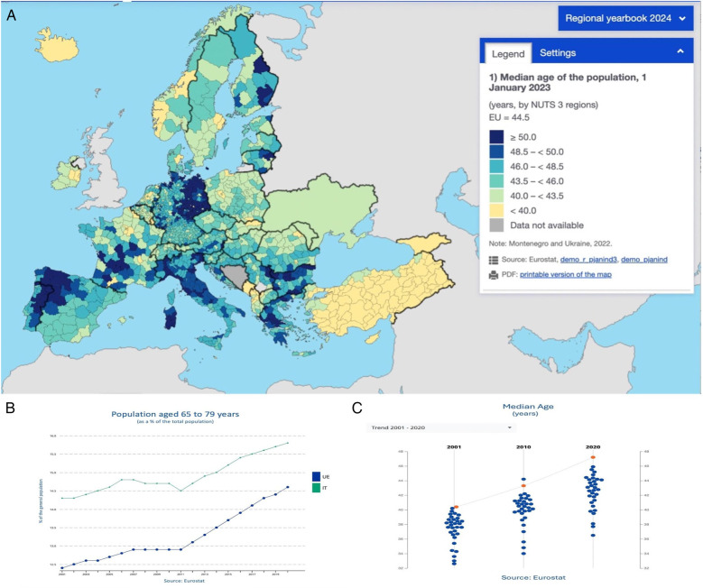The height and width of the screenshot is (588, 703).
Task: Expand the Trend 2001 - 2020 dropdown
Action: [x=441, y=427]
